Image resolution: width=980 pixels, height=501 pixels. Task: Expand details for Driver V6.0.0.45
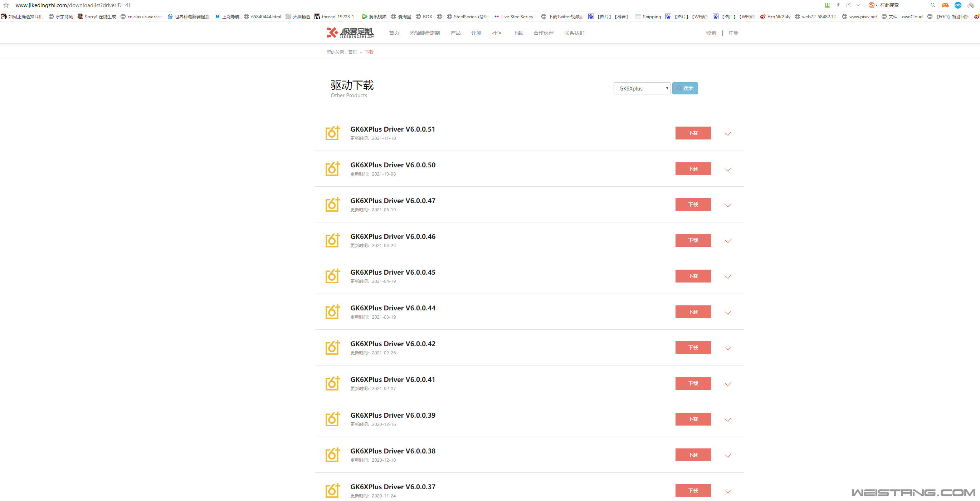[x=727, y=277]
